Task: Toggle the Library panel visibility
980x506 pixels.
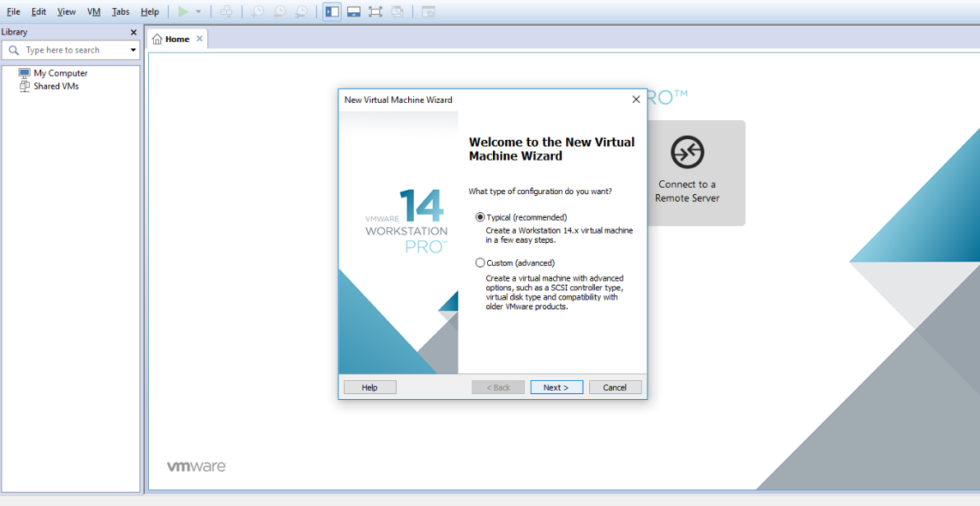Action: tap(331, 12)
